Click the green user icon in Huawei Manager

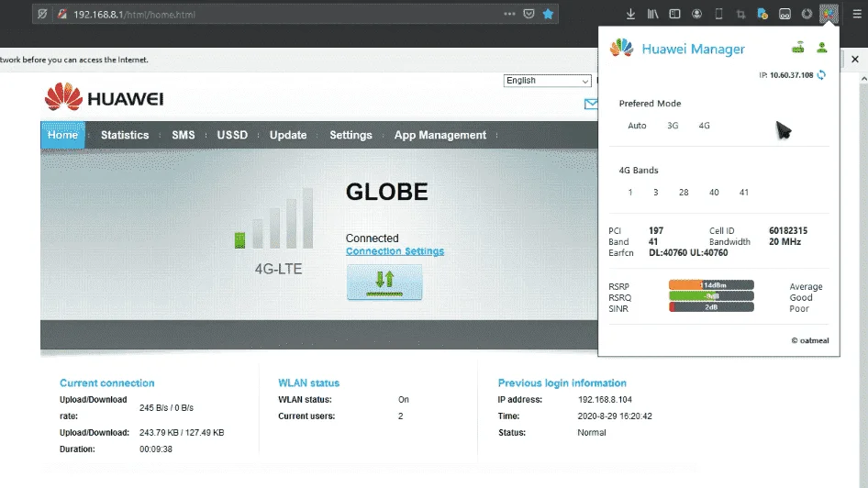(822, 48)
